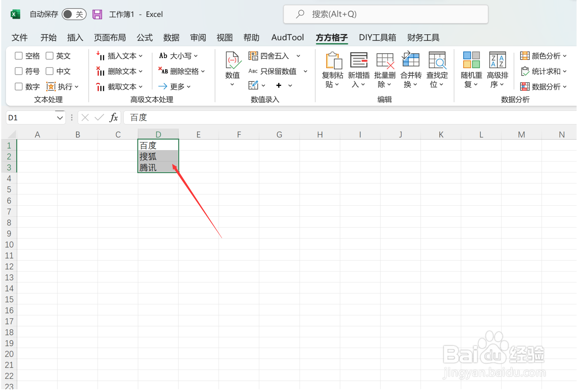Click the 批量删除 icon
The image size is (577, 392).
point(385,61)
